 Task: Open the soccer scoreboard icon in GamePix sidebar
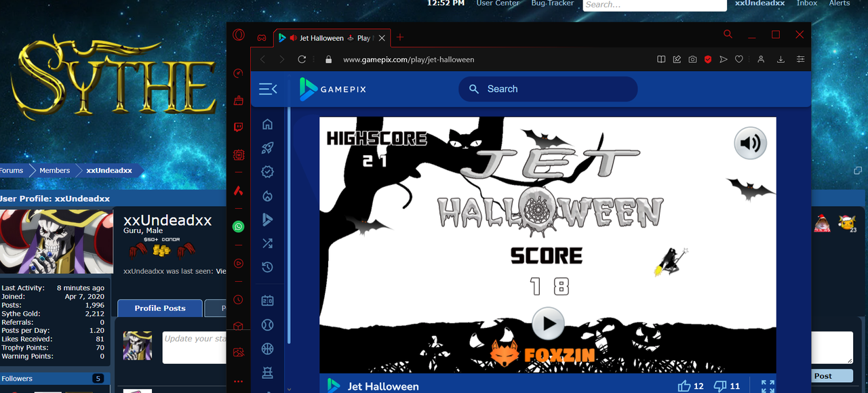tap(268, 301)
